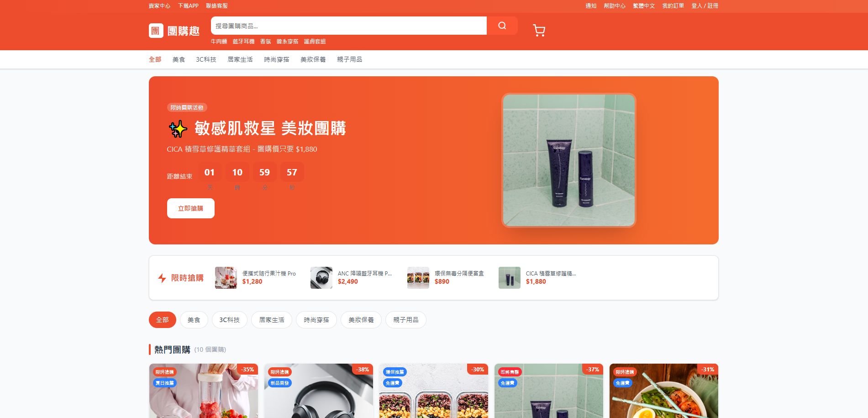Select 3C科技 in top navigation bar

coord(206,59)
